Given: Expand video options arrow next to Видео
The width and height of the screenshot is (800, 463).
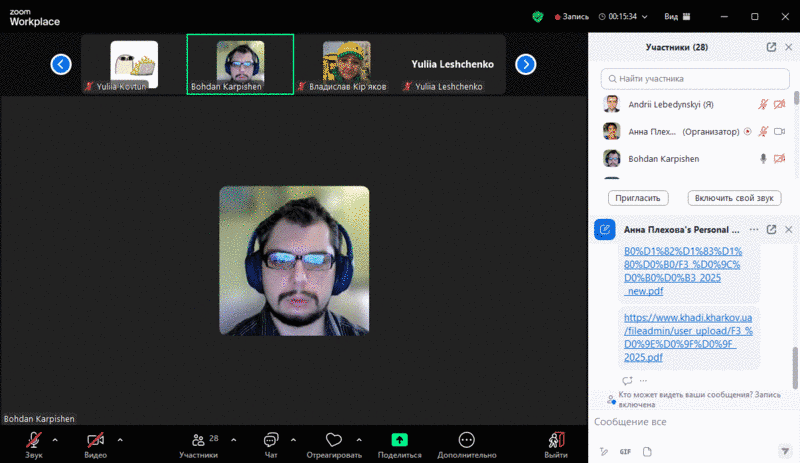Looking at the screenshot, I should click(120, 439).
